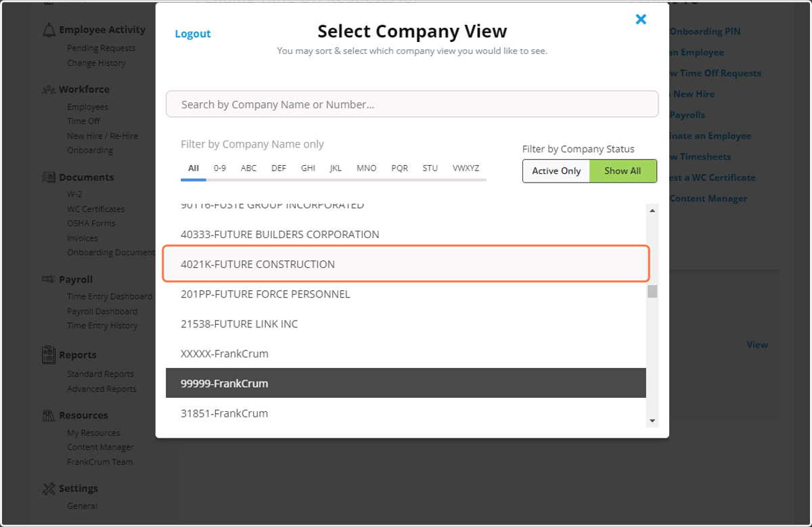This screenshot has height=527, width=812.
Task: Select the GHI filter tab
Action: tap(309, 168)
